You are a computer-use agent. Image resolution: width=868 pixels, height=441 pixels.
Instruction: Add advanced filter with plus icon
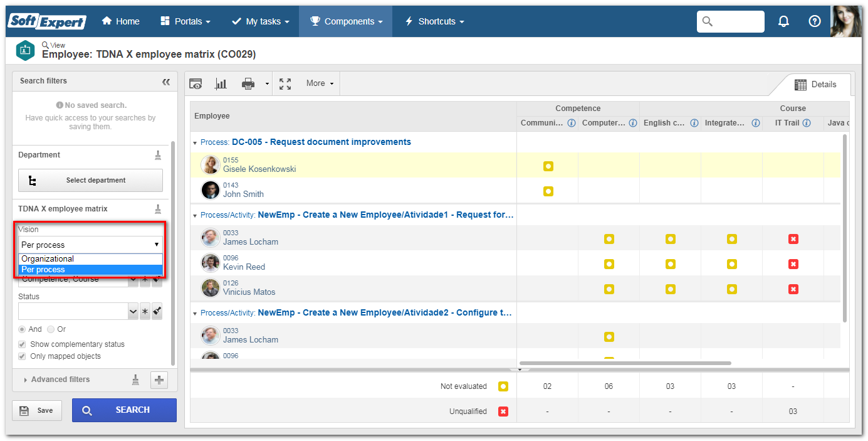(x=159, y=380)
